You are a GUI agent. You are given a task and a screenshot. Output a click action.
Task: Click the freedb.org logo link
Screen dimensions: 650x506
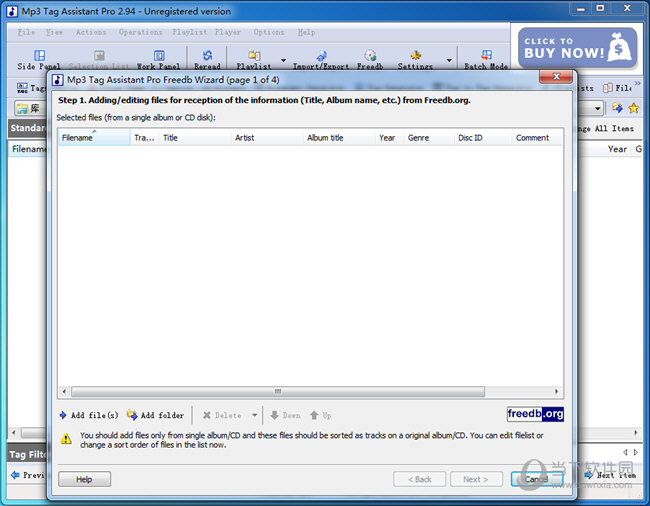535,414
